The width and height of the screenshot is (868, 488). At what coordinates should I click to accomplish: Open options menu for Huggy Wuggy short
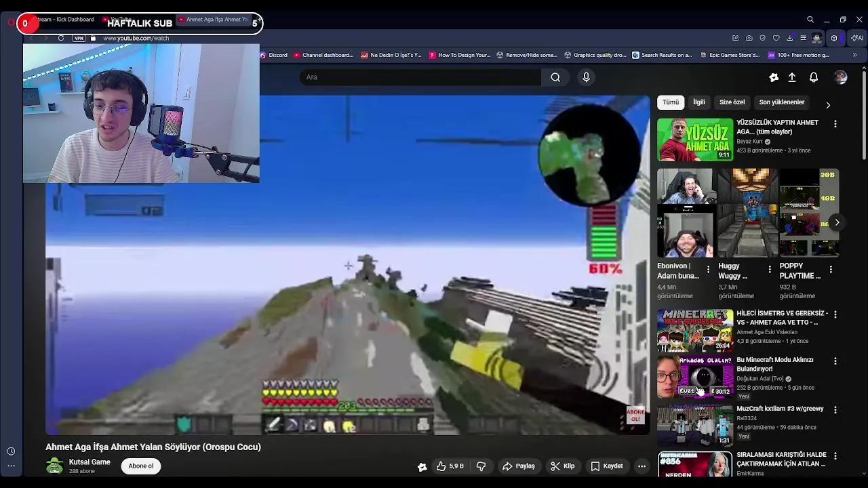[769, 270]
